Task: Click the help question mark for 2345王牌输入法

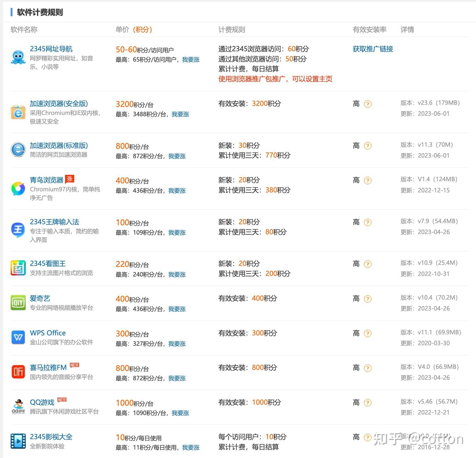Action: [x=368, y=222]
